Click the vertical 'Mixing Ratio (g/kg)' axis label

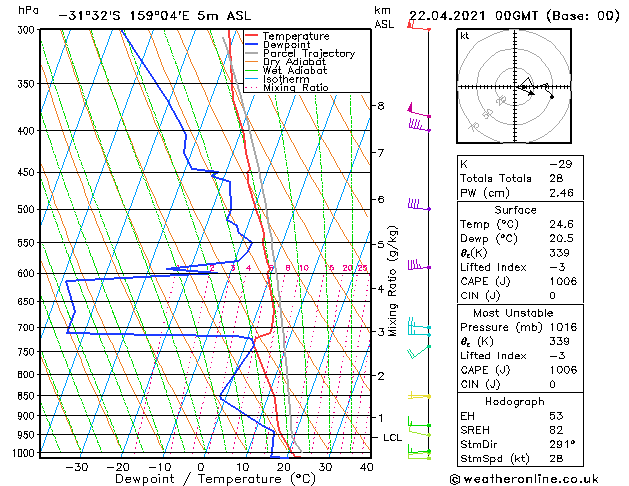393,281
